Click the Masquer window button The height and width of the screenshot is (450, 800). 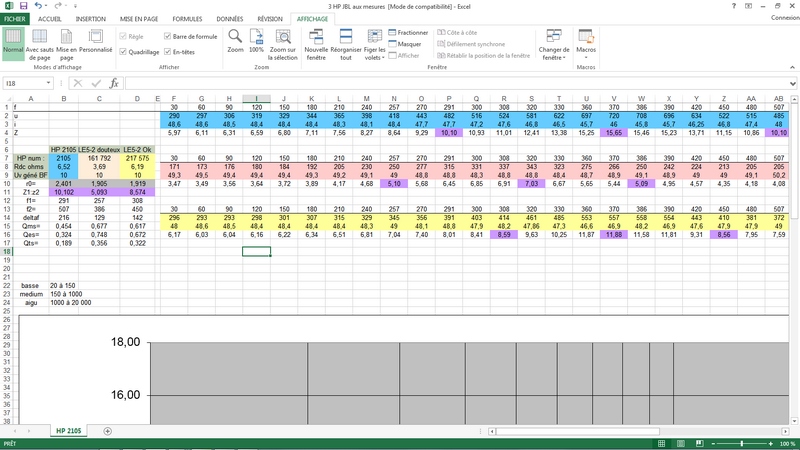[405, 44]
